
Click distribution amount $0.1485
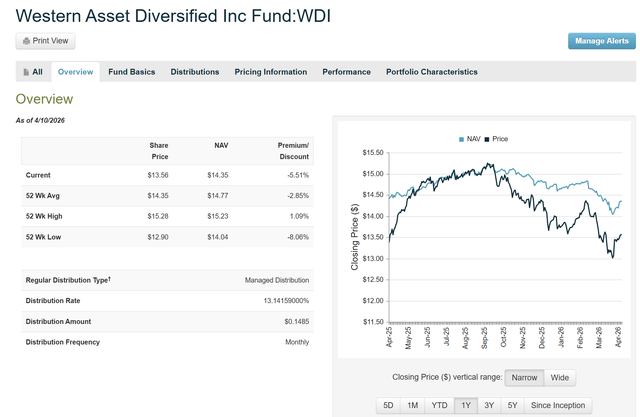[297, 321]
